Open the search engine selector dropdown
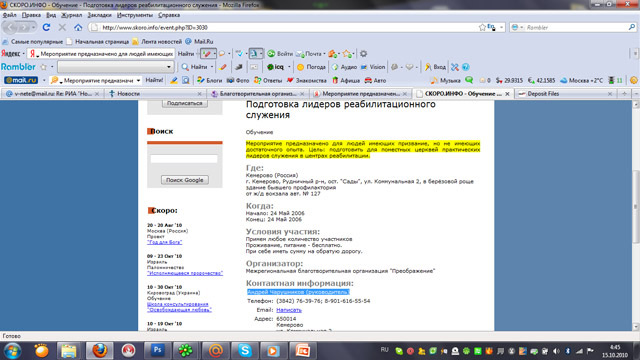 517,27
